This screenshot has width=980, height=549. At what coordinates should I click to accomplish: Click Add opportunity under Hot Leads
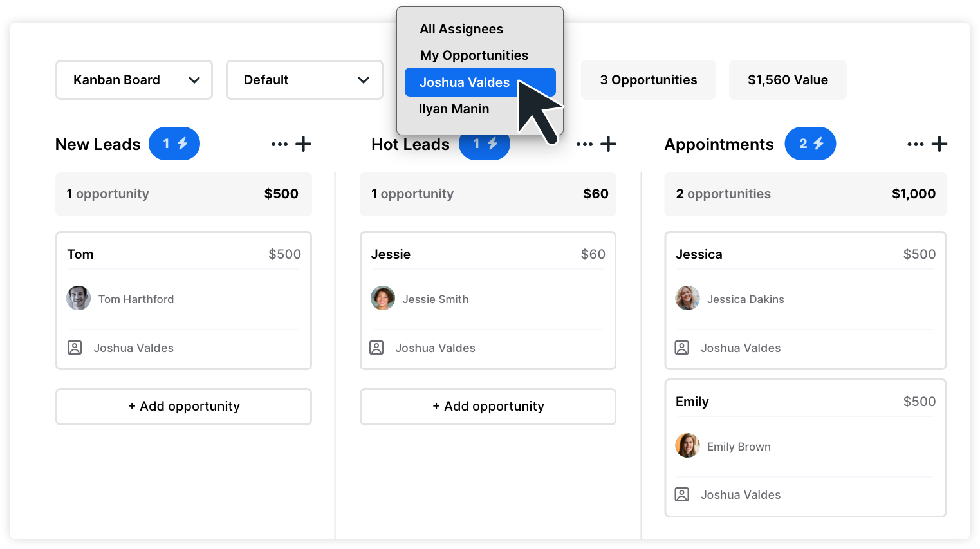487,406
